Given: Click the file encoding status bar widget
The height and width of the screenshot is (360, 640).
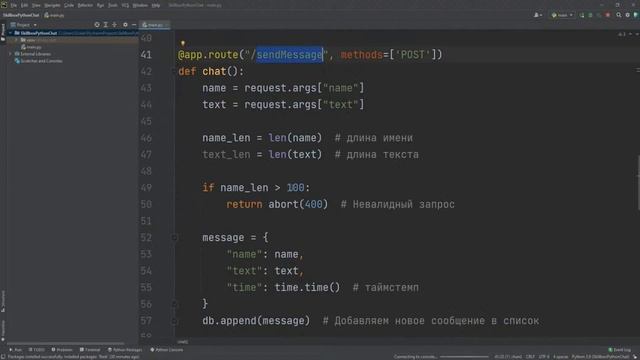Looking at the screenshot, I should click(x=544, y=357).
